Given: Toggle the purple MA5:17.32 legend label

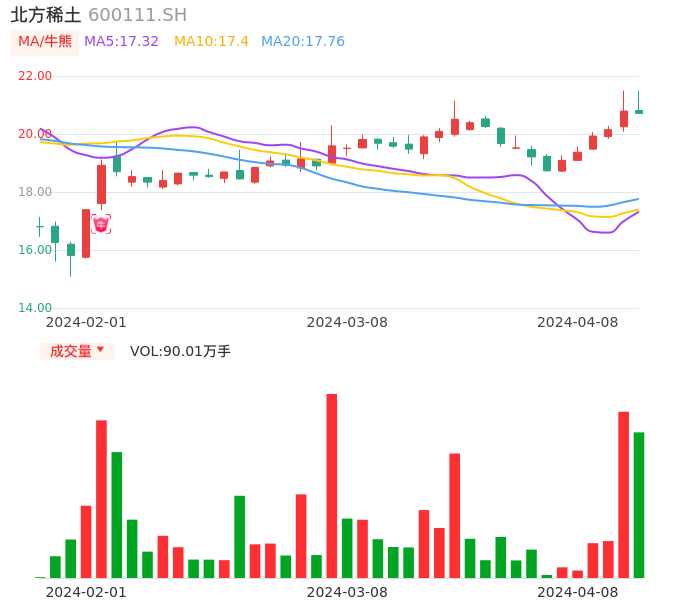Looking at the screenshot, I should 121,41.
